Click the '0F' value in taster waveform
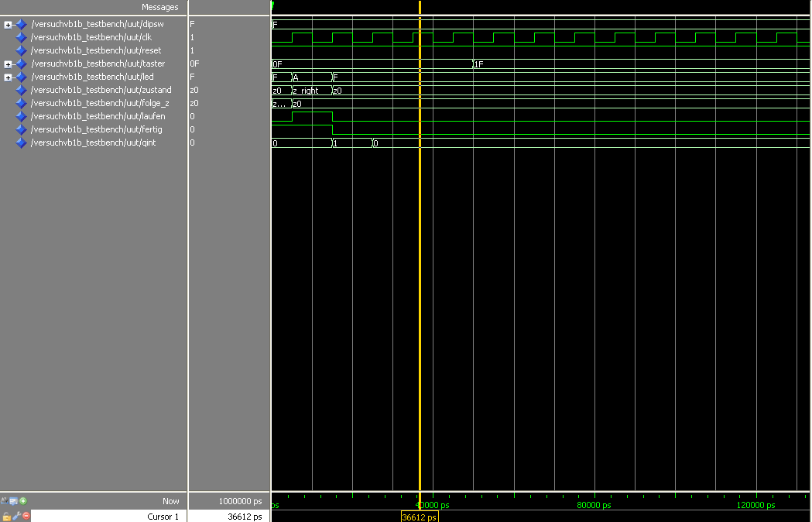812x522 pixels. tap(278, 64)
